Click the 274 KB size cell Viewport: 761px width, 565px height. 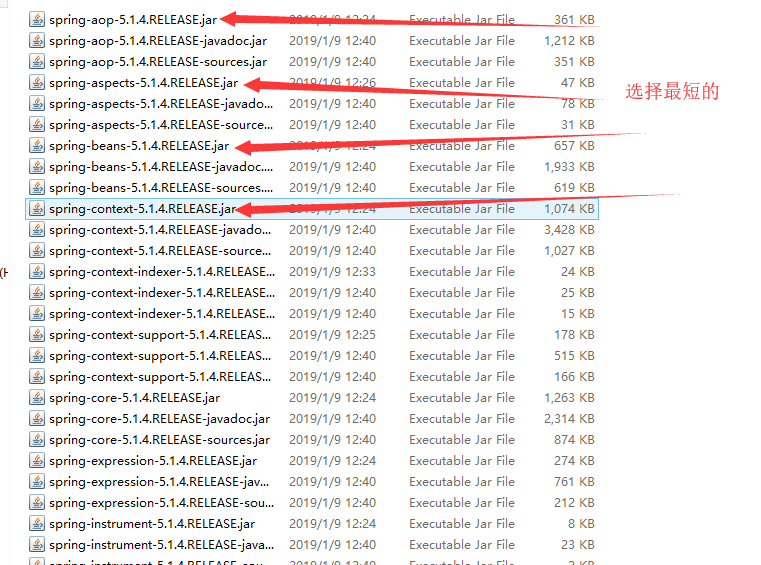tap(575, 461)
